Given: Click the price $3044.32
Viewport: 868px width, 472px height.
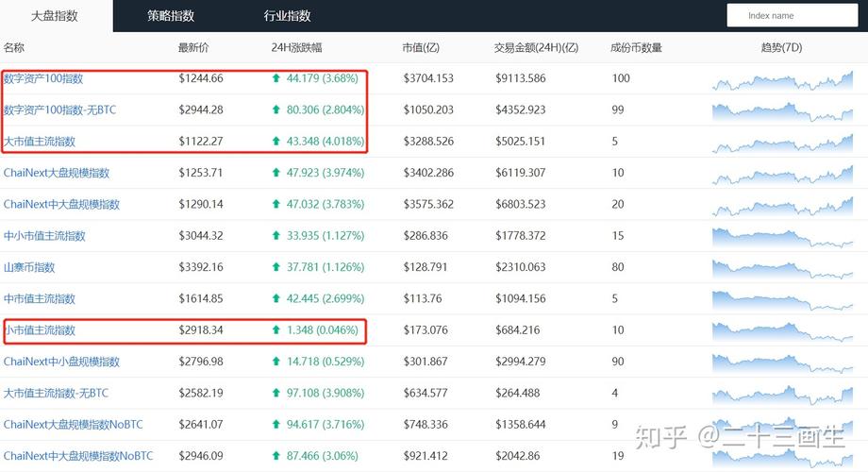Looking at the screenshot, I should [201, 236].
